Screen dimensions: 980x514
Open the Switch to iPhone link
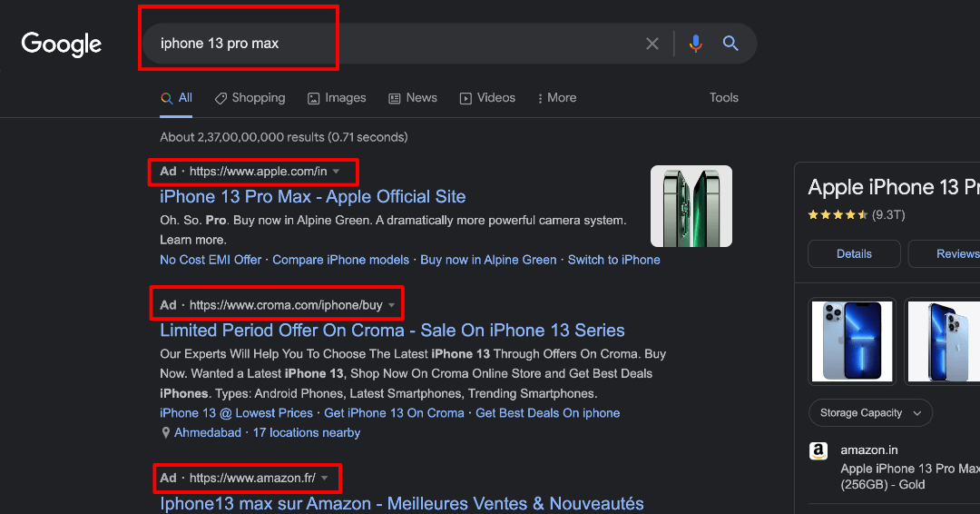[613, 260]
